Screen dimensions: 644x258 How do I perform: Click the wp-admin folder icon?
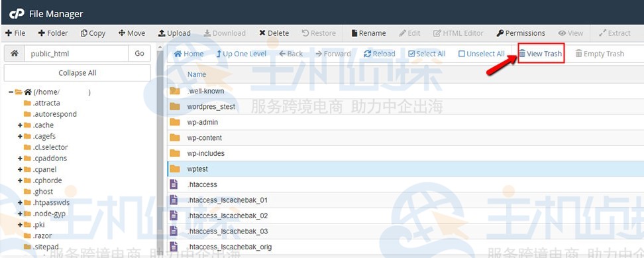point(175,122)
